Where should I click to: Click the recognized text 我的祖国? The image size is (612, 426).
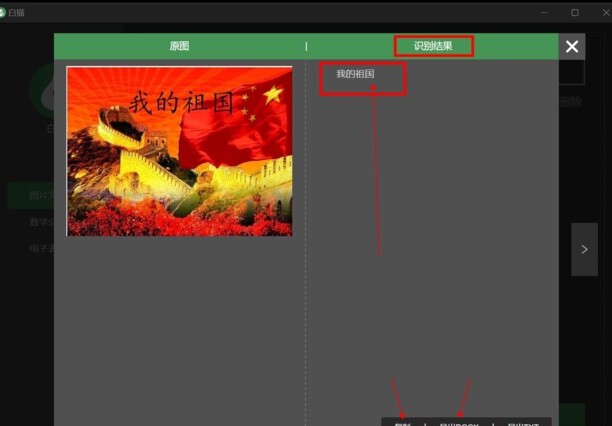[x=355, y=74]
